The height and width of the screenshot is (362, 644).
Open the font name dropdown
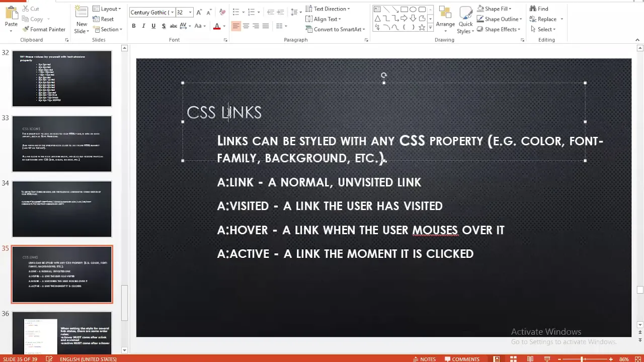[x=172, y=12]
